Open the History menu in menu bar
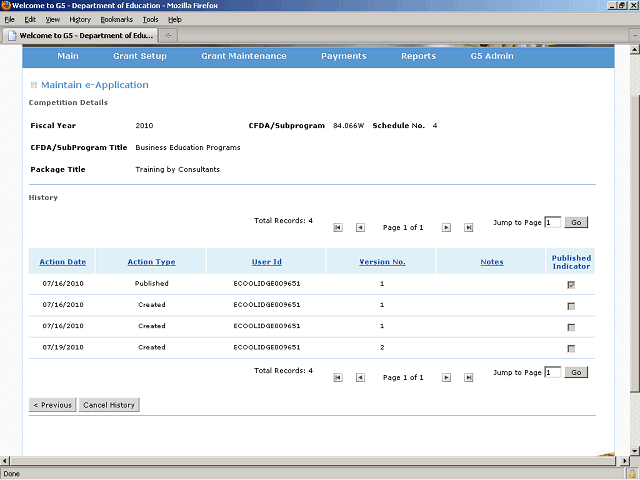This screenshot has height=480, width=640. (80, 19)
